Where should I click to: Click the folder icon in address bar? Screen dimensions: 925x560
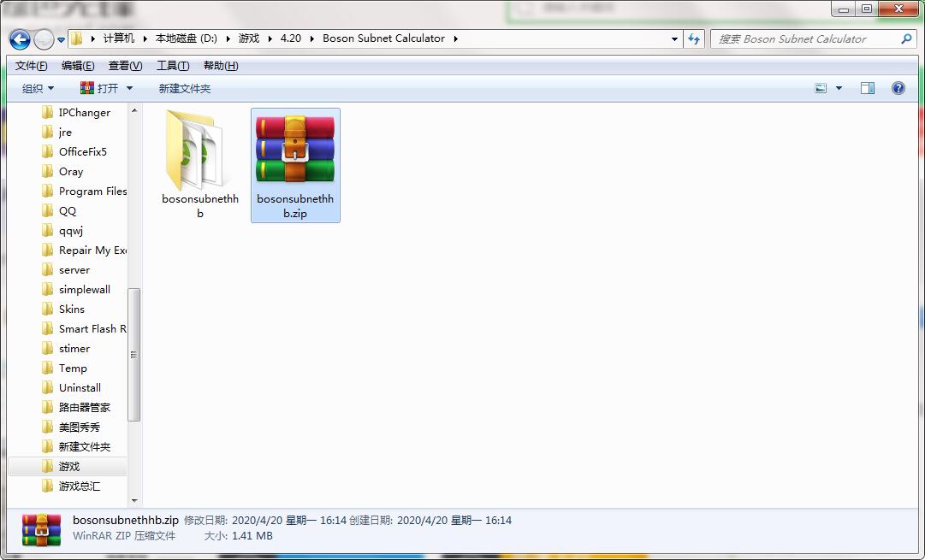click(77, 39)
